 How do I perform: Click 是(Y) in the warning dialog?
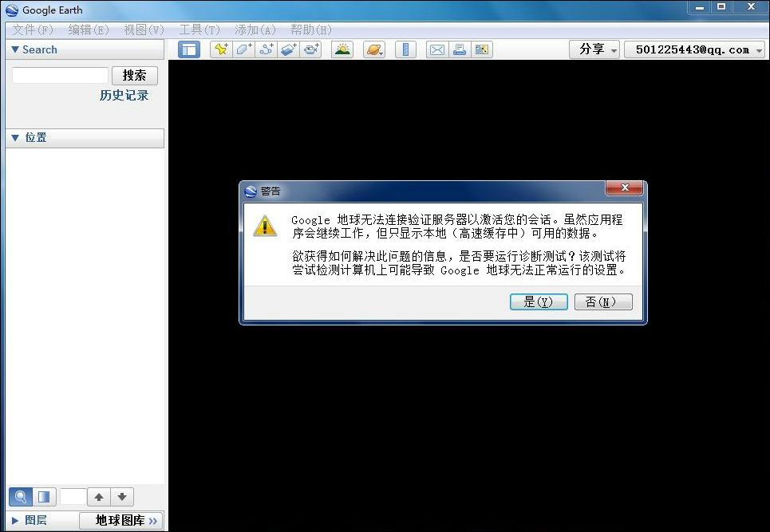pyautogui.click(x=539, y=301)
